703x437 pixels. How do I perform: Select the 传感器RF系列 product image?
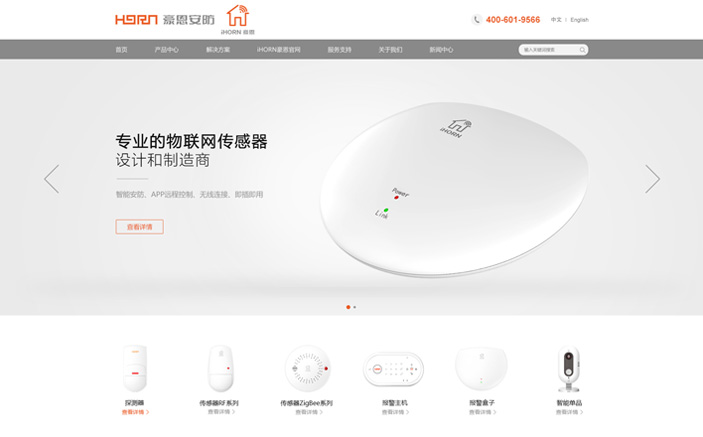221,369
